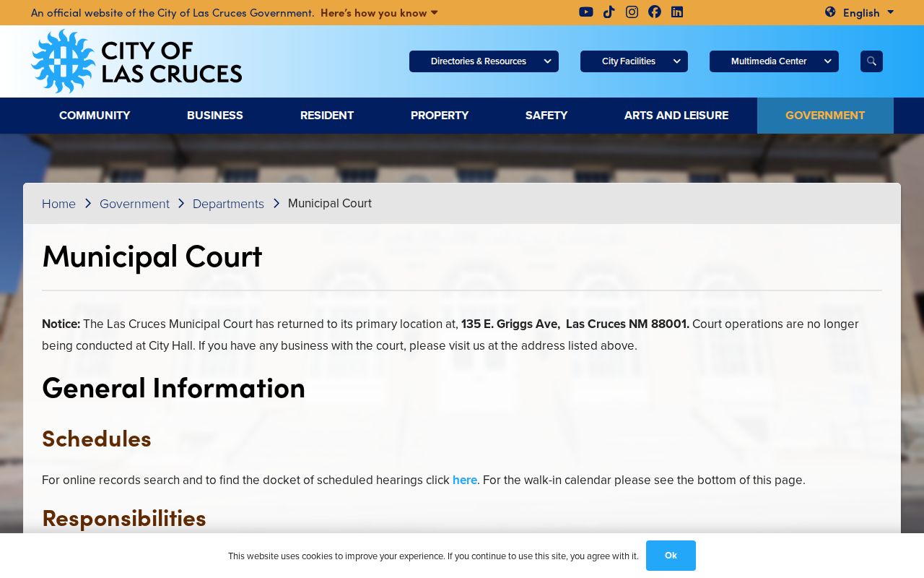
Task: Click the "Municipal Court" breadcrumb text
Action: click(330, 203)
